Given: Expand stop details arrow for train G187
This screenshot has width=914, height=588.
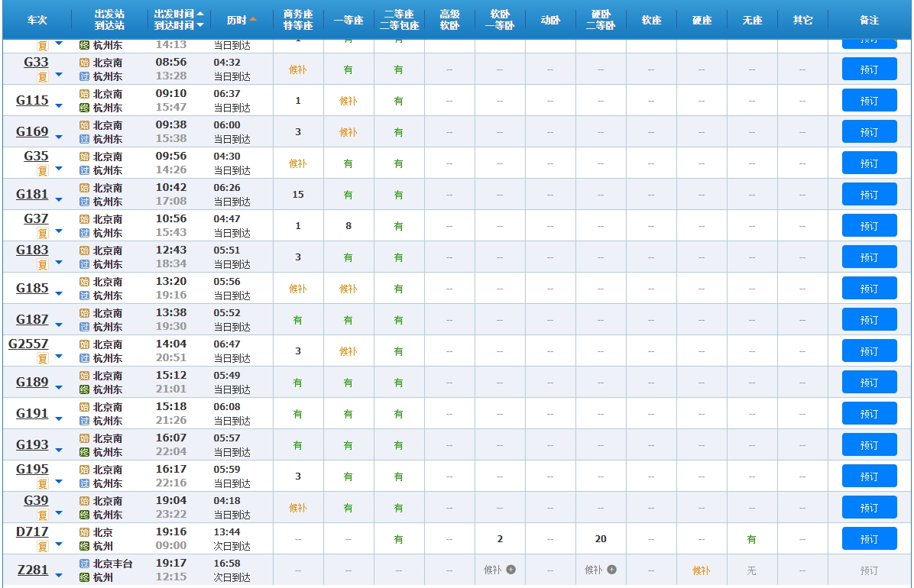Looking at the screenshot, I should [x=59, y=325].
